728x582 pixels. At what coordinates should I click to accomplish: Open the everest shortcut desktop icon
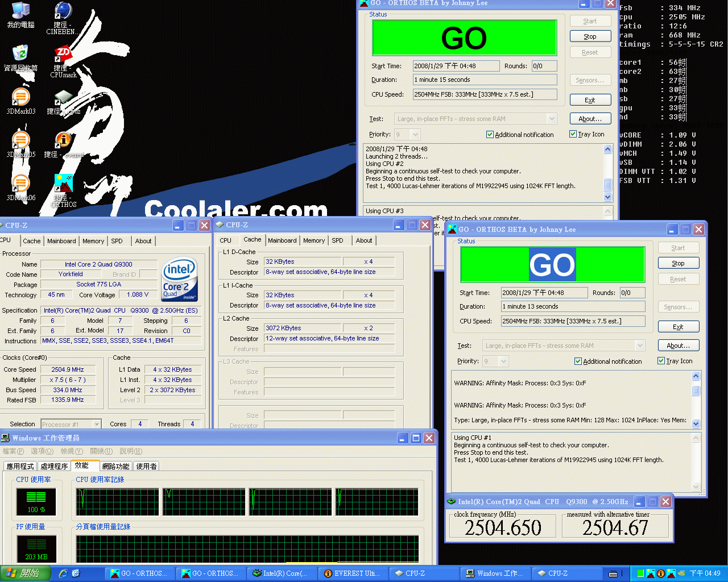(63, 144)
